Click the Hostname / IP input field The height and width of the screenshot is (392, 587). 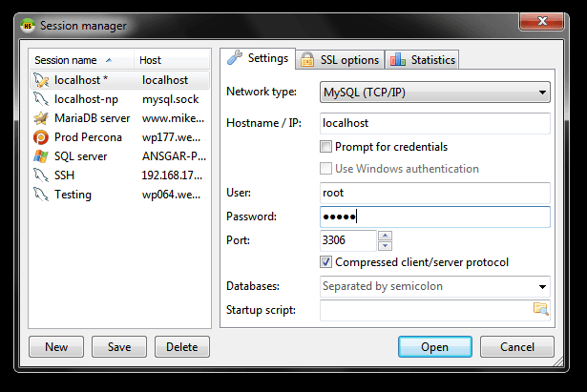pyautogui.click(x=434, y=123)
